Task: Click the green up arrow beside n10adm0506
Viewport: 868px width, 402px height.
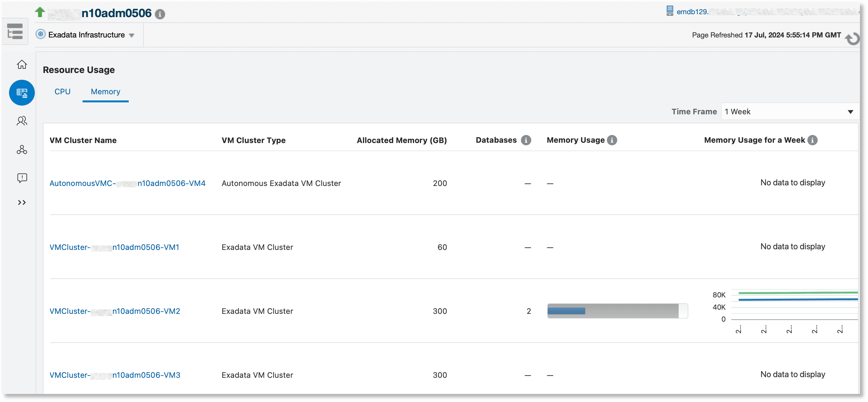Action: click(x=40, y=12)
